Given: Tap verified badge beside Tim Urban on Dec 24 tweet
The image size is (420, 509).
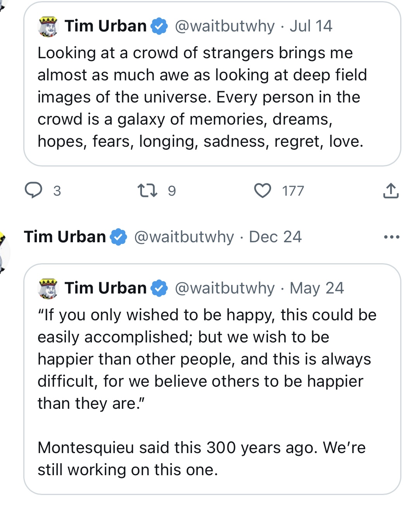Looking at the screenshot, I should [118, 237].
